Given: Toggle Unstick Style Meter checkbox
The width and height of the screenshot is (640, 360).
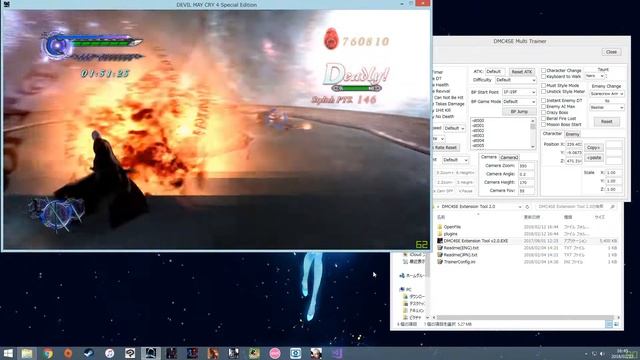Looking at the screenshot, I should (543, 91).
